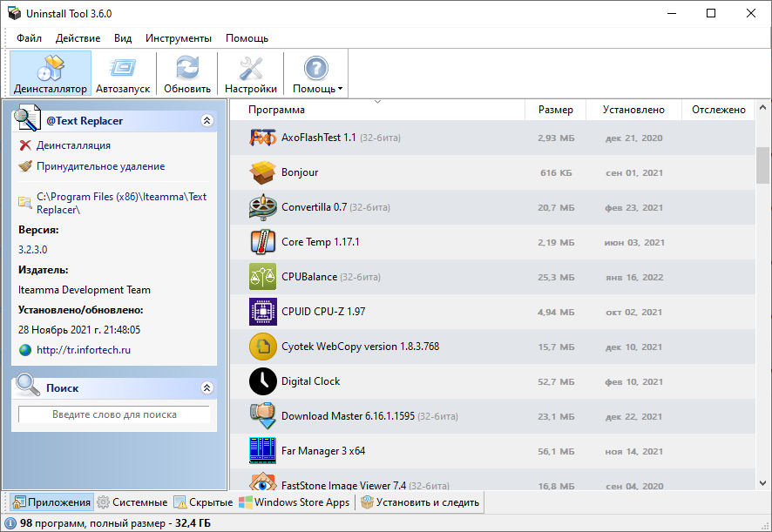This screenshot has height=532, width=772.
Task: Click the info icon in status bar
Action: click(10, 523)
